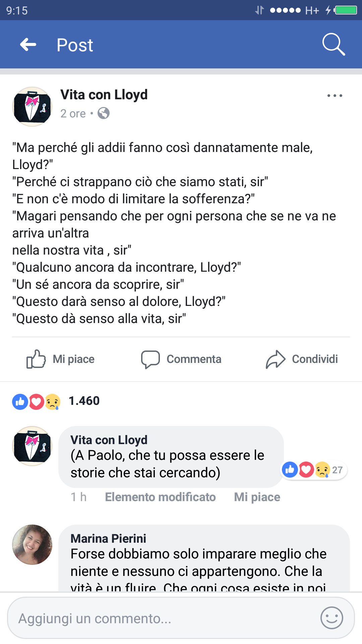This screenshot has height=644, width=362.
Task: Open Vita con Lloyd page avatar
Action: click(x=32, y=107)
